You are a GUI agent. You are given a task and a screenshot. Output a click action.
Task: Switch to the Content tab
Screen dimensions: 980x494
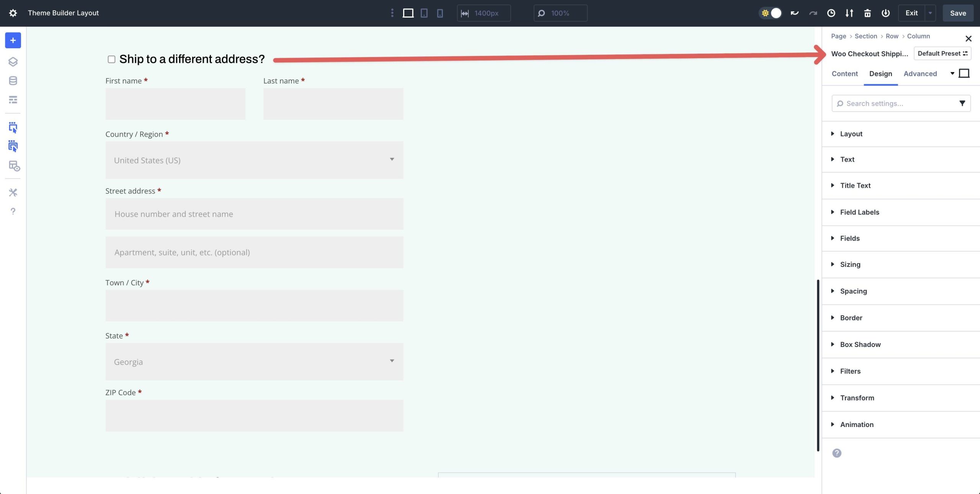pyautogui.click(x=844, y=74)
